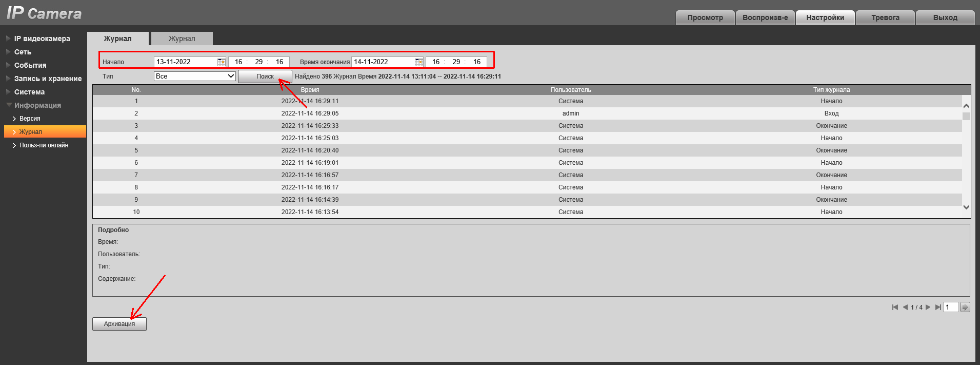Screen dimensions: 980x365
Task: Go to previous log page
Action: 906,308
